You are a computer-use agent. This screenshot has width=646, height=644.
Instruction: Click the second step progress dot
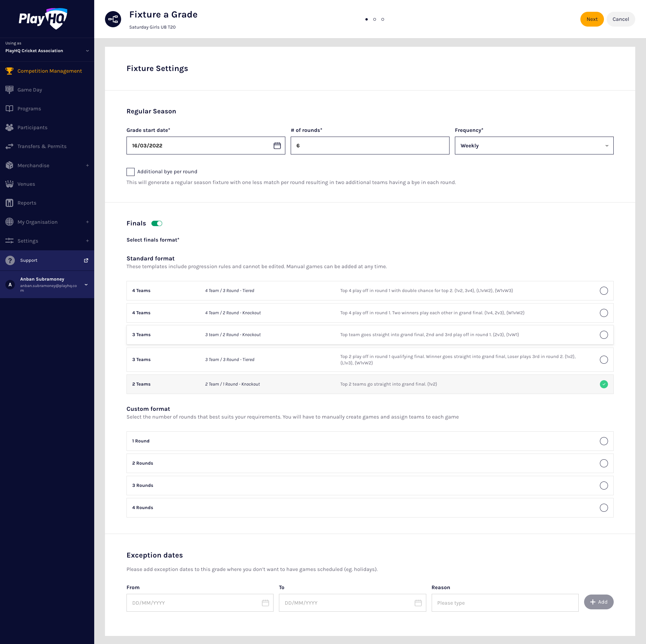(374, 19)
